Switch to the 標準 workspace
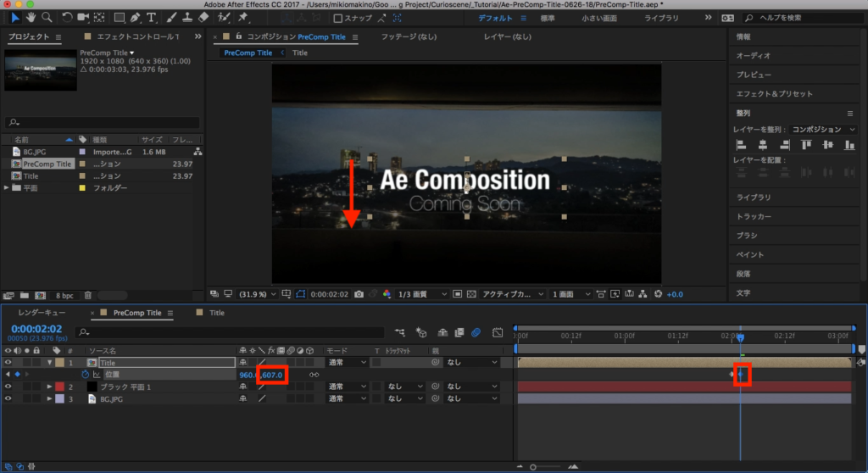The height and width of the screenshot is (473, 868). pyautogui.click(x=548, y=18)
